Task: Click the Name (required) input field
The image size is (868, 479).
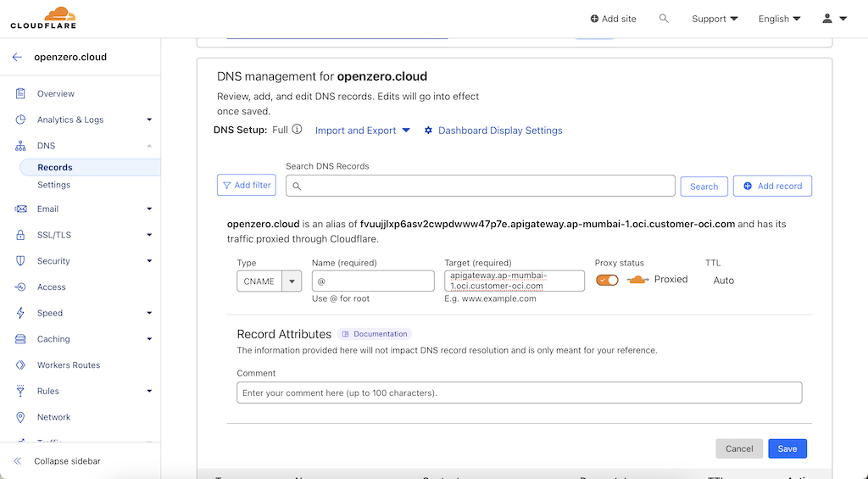Action: point(373,281)
